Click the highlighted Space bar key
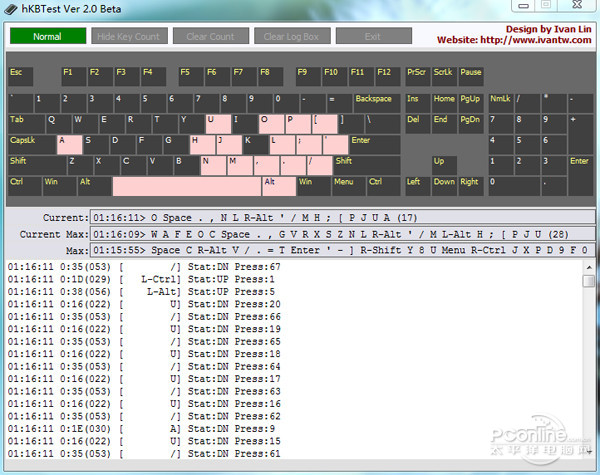600x475 pixels. (x=186, y=186)
